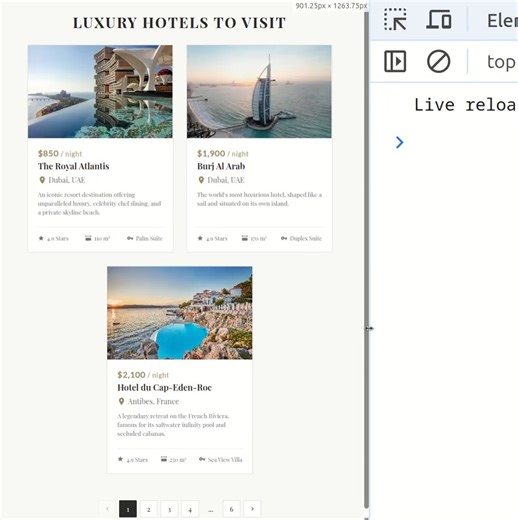Viewport: 518px width, 520px height.
Task: Go to pagination page 2
Action: click(x=149, y=509)
